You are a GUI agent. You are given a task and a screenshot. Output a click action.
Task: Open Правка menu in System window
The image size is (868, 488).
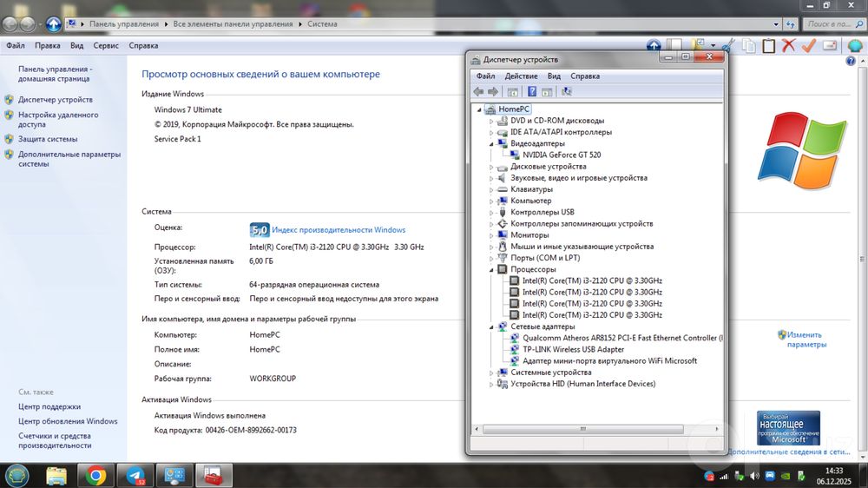[48, 45]
